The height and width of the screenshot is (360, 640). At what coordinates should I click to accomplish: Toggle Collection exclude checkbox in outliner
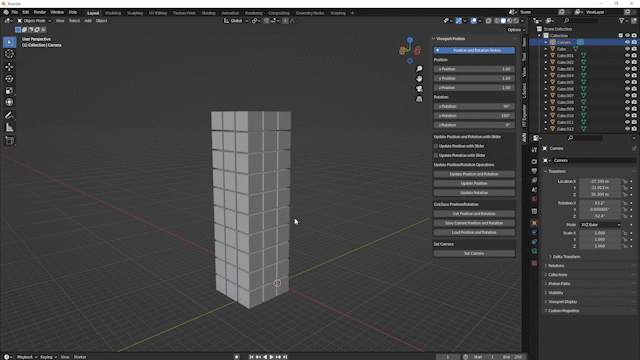620,36
